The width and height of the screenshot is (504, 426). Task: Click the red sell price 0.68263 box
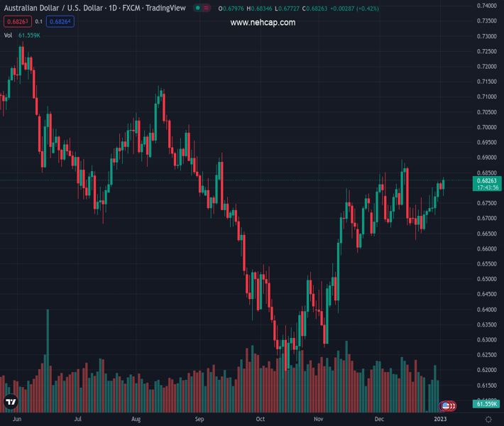(16, 21)
